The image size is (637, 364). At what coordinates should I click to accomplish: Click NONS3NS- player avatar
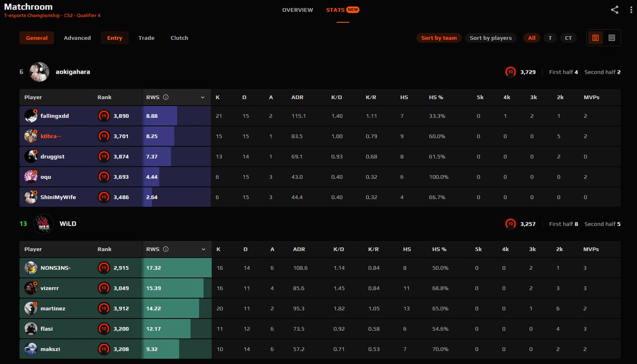point(30,268)
